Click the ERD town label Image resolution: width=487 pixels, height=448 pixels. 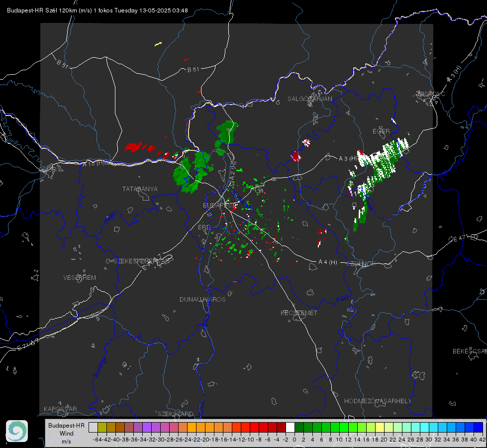tap(204, 227)
